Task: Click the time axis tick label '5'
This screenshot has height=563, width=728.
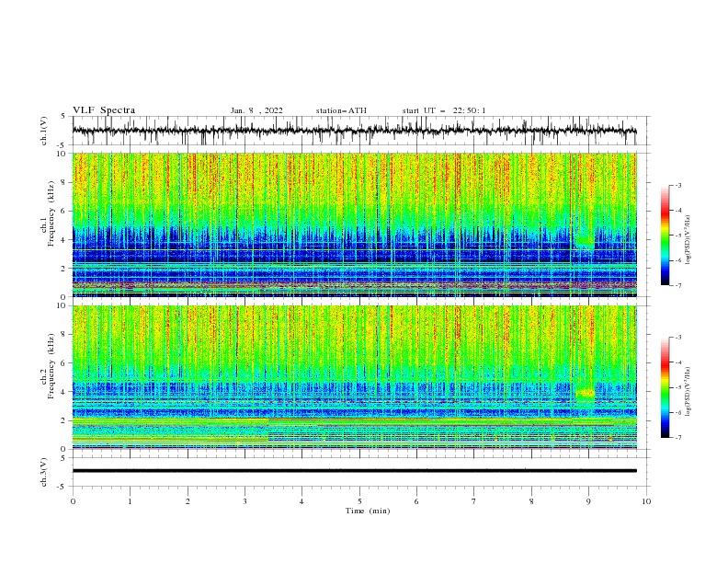Action: coord(359,501)
